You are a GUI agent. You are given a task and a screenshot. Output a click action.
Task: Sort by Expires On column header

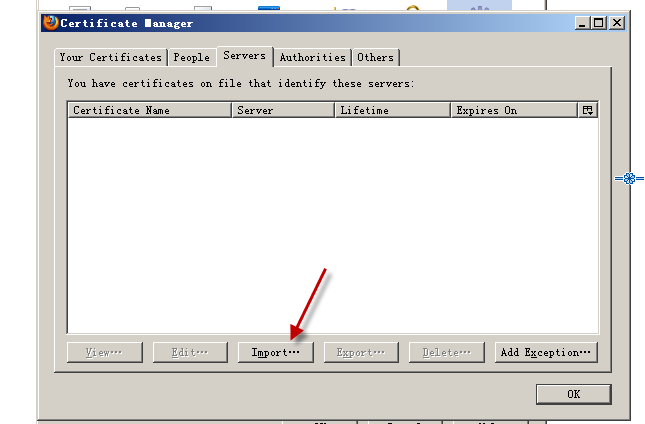(x=515, y=110)
